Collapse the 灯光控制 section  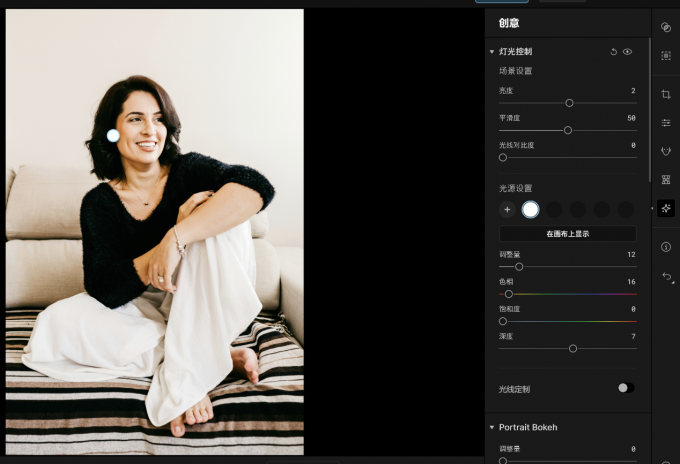click(x=492, y=52)
